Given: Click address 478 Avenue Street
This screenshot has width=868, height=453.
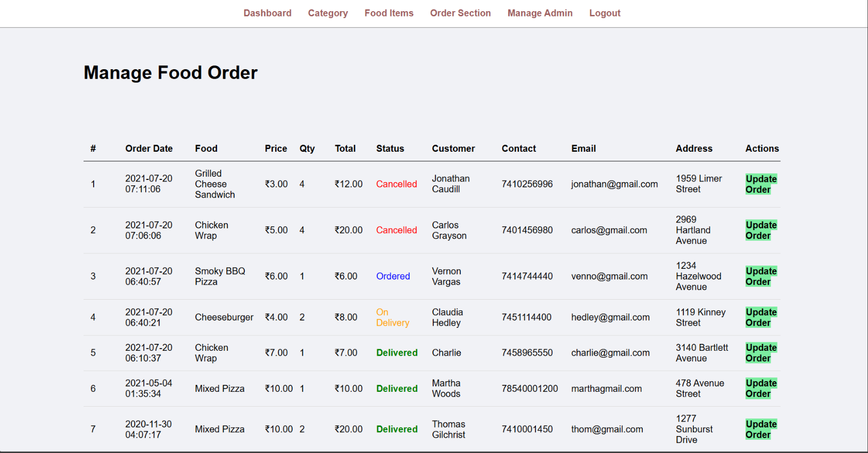Looking at the screenshot, I should 700,389.
